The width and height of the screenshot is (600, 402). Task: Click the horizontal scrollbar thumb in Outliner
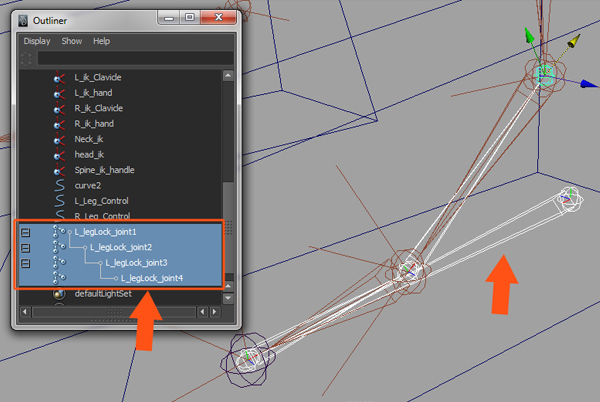coord(114,312)
